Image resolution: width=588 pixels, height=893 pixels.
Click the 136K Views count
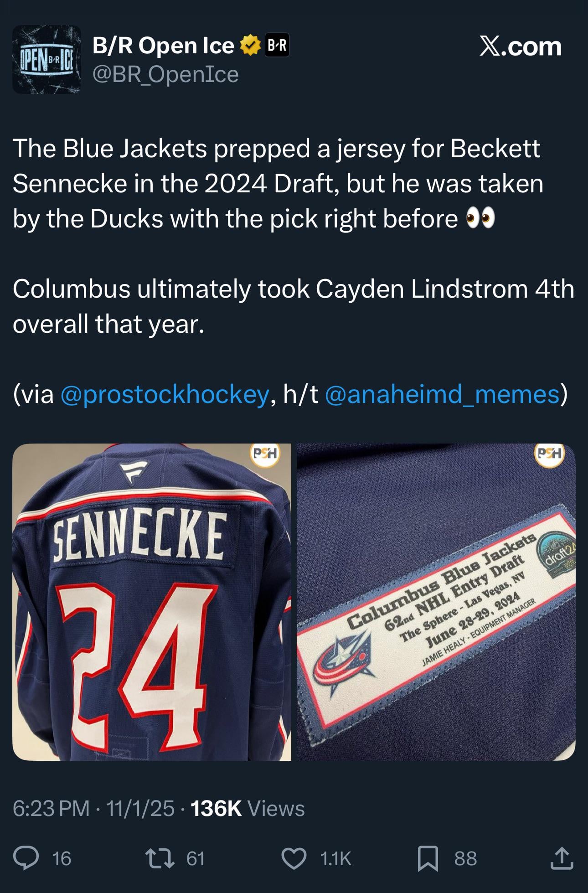point(248,808)
